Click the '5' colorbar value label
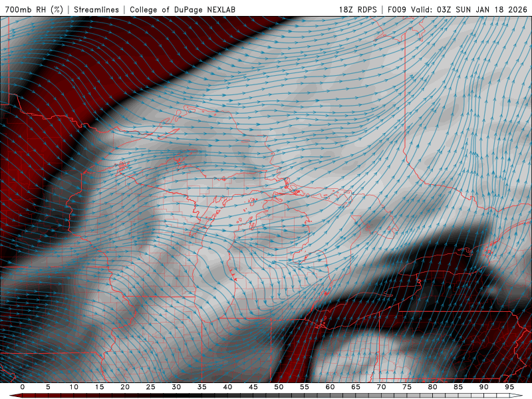 (x=48, y=387)
